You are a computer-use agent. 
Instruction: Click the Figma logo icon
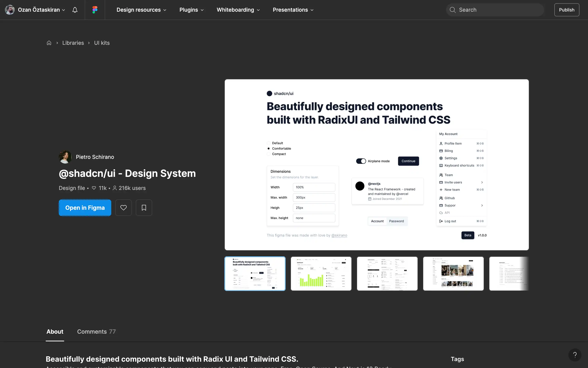coord(95,10)
